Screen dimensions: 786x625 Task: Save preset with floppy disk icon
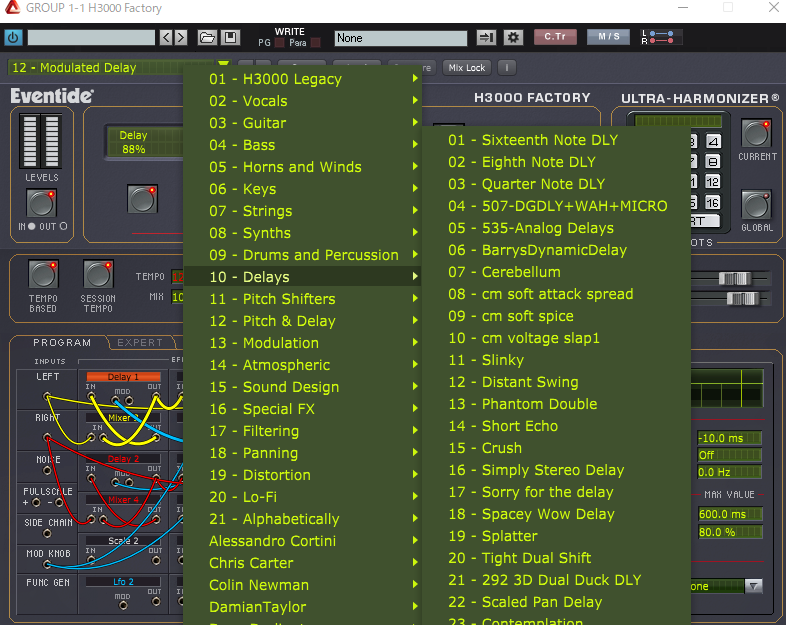coord(231,38)
